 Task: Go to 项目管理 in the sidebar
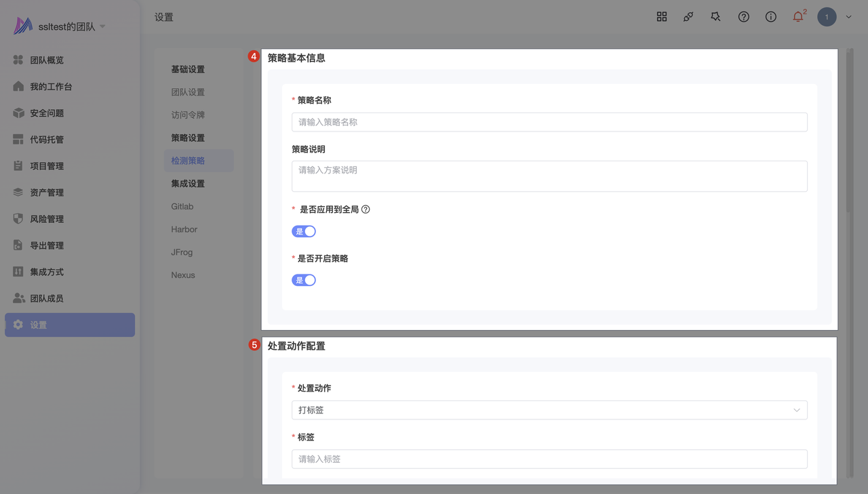click(x=46, y=166)
